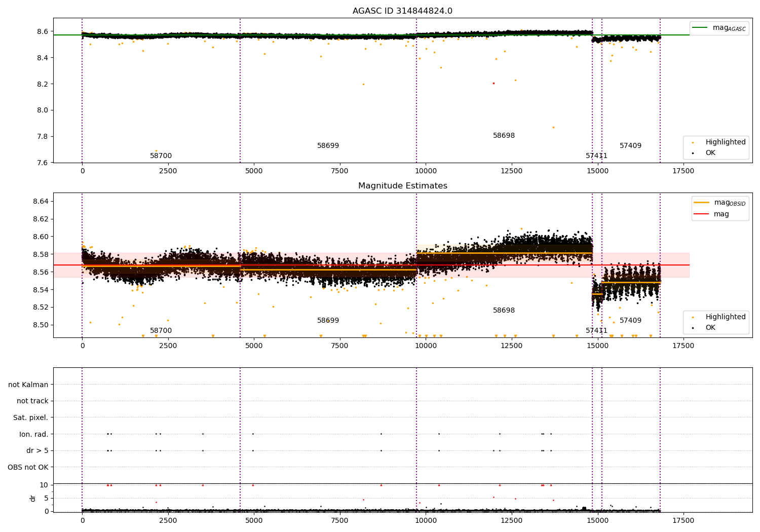Screen dimensions: 760x532
Task: Click y-tick 8.54 on the middle plot
Action: pyautogui.click(x=41, y=290)
